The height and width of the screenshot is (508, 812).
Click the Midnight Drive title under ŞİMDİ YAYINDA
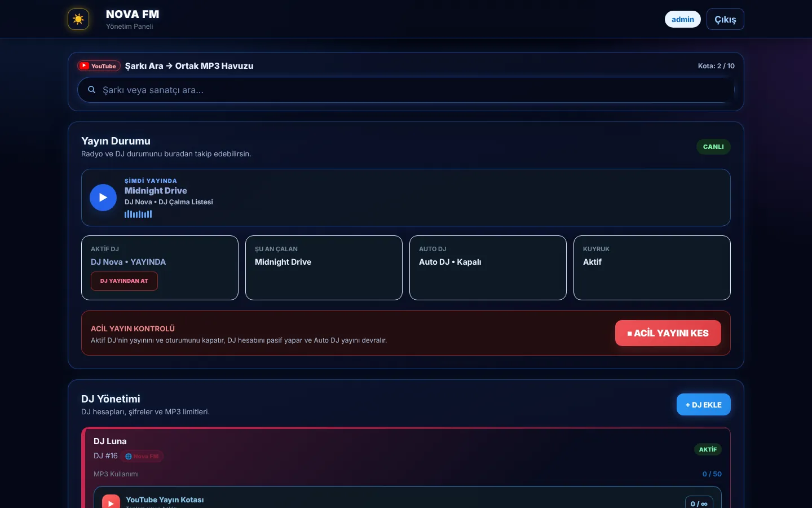[x=156, y=191]
